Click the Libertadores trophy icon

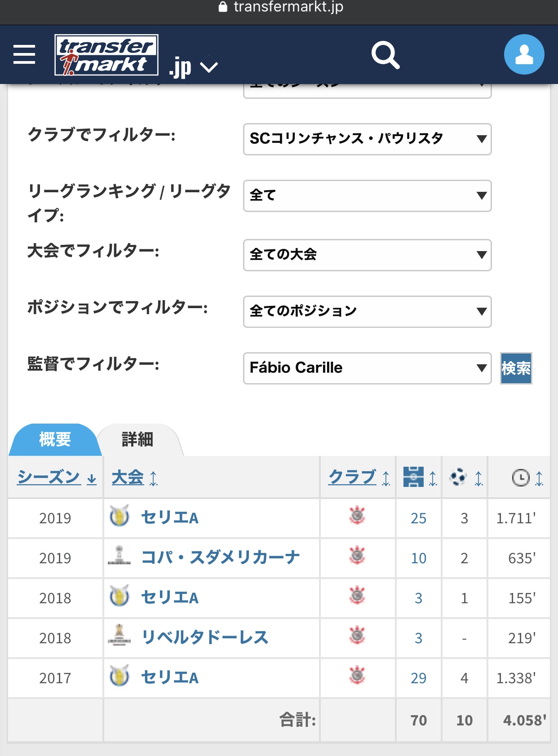click(x=119, y=636)
